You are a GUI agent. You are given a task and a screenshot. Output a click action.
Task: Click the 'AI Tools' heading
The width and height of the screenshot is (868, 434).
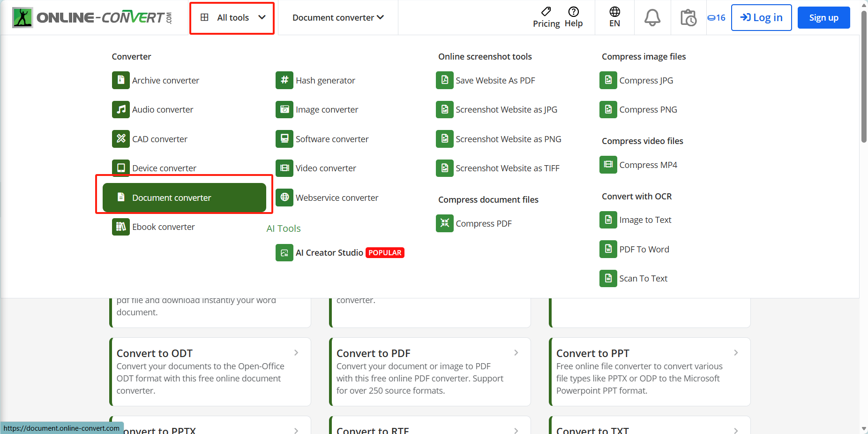click(x=284, y=228)
